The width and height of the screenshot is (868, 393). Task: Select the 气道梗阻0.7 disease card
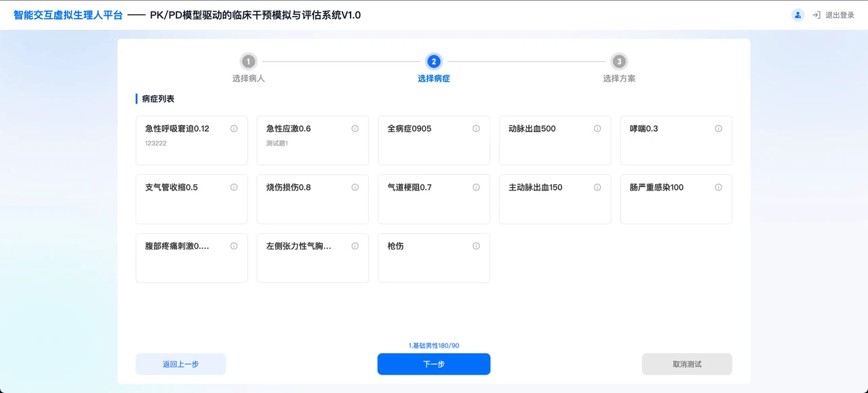point(434,199)
